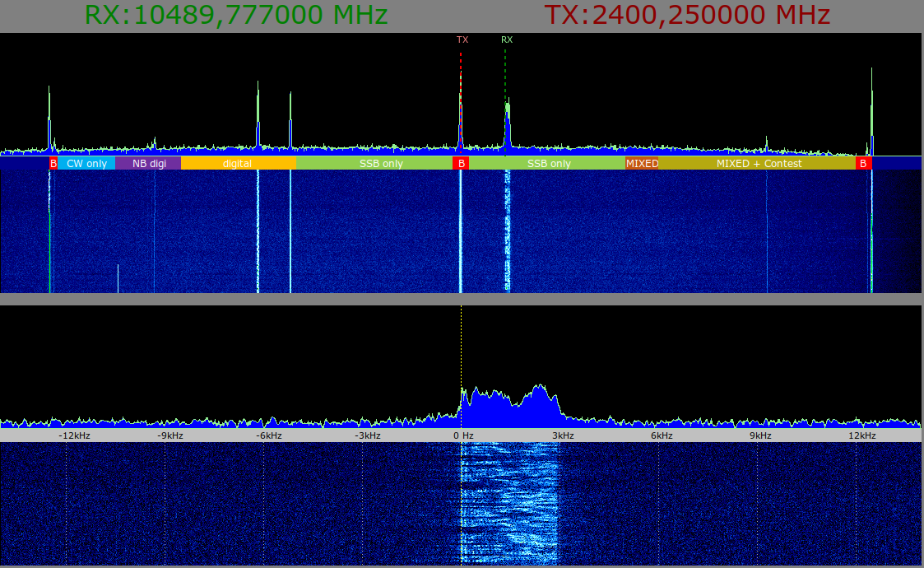This screenshot has width=924, height=568.
Task: Click the red TX frequency readout
Action: [x=687, y=16]
